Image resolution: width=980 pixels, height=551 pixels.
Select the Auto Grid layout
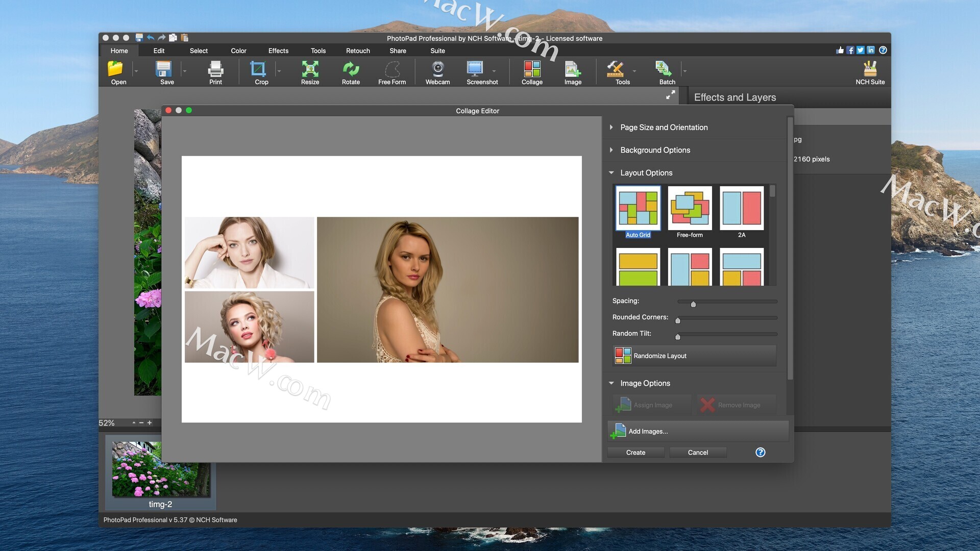click(638, 208)
